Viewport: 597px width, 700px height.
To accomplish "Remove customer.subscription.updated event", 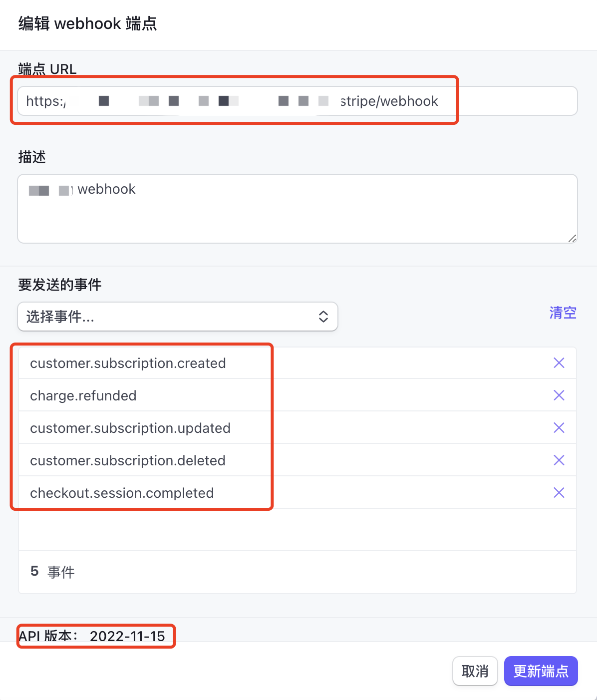I will click(x=559, y=428).
